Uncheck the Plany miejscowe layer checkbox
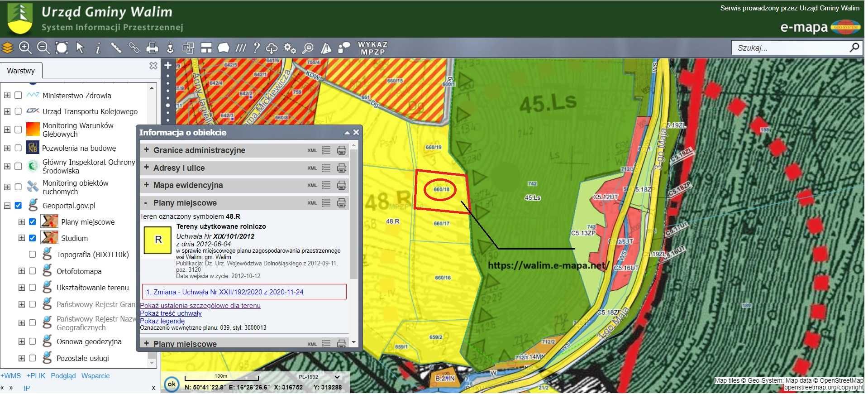This screenshot has height=394, width=868. pyautogui.click(x=32, y=222)
